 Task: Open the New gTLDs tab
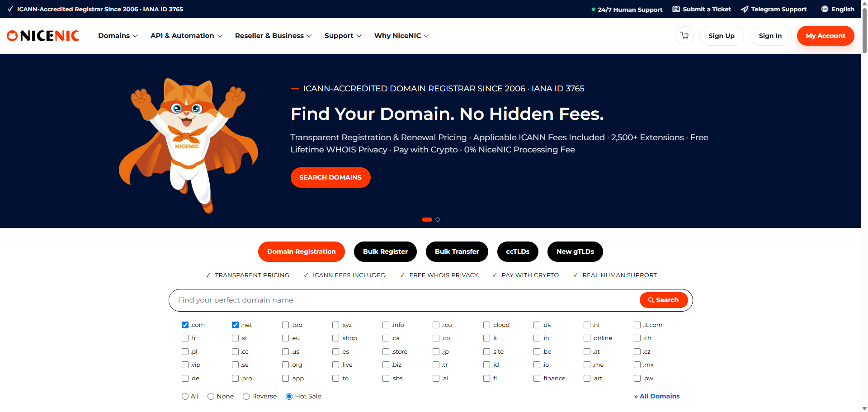[x=575, y=251]
